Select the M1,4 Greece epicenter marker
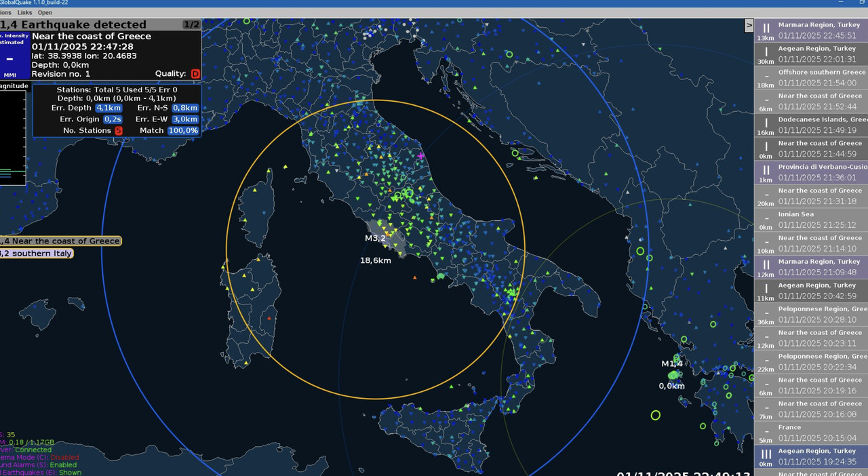The width and height of the screenshot is (868, 476). [673, 375]
